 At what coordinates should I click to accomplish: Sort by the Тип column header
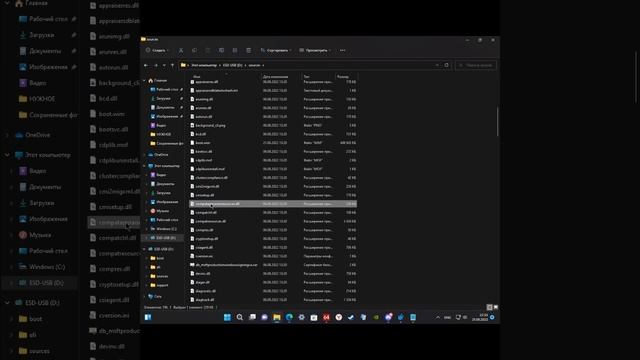coord(307,76)
